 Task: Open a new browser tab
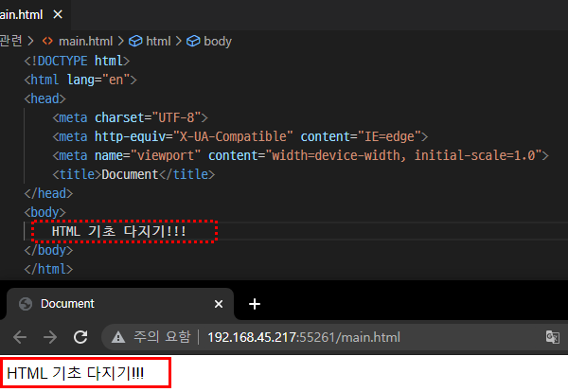[x=255, y=304]
